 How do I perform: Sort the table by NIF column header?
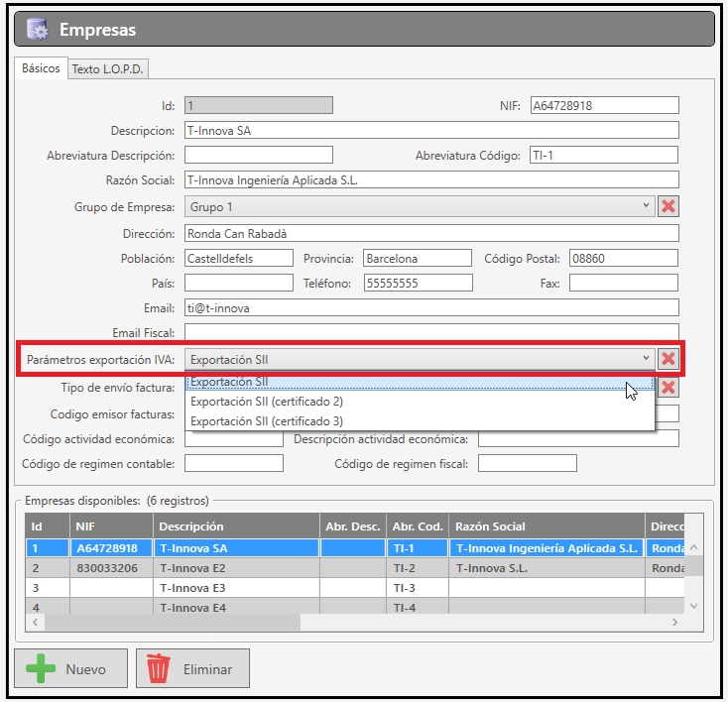111,526
